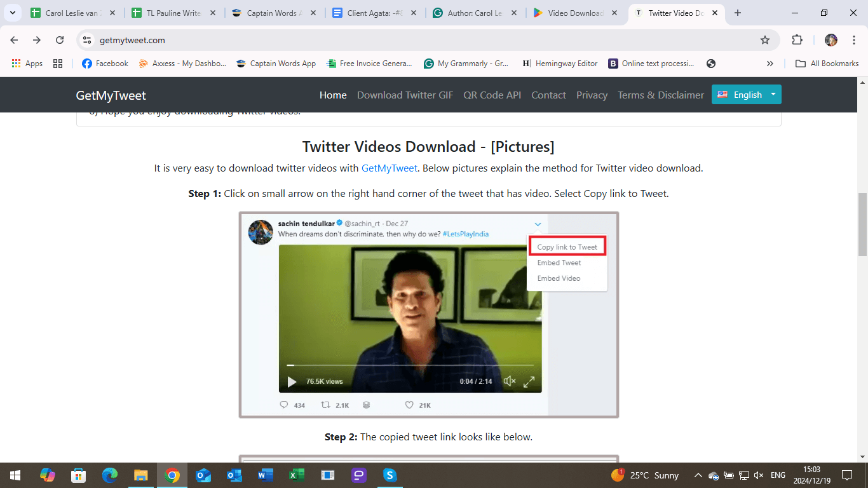Show hidden tray icons via the chevron
The width and height of the screenshot is (868, 488).
tap(698, 475)
